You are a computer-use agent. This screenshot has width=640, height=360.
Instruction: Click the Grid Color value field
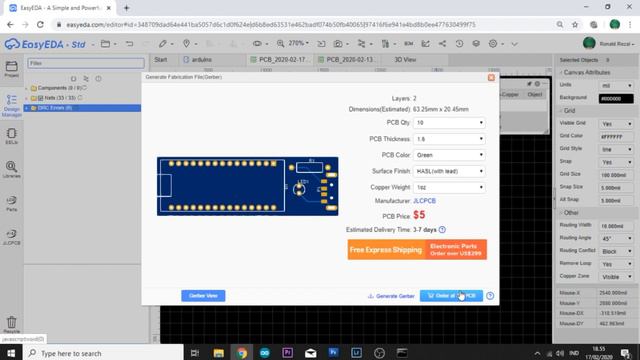coord(616,137)
